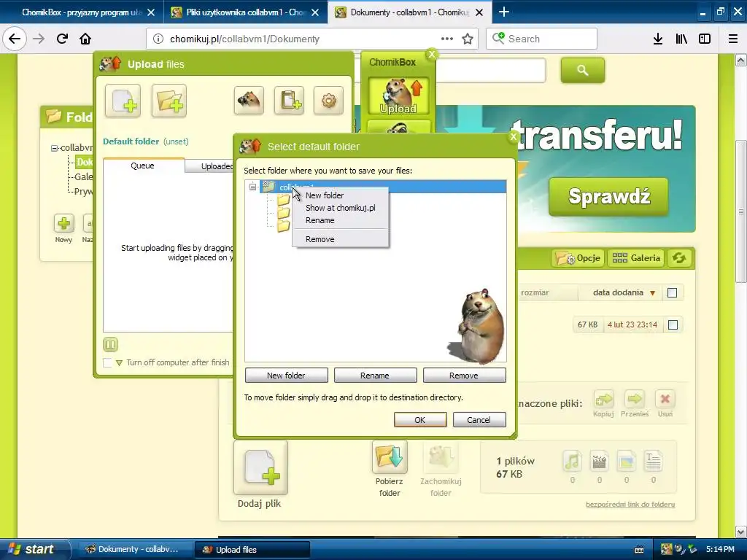Enable Turn off computer after finish checkbox
Image resolution: width=747 pixels, height=560 pixels.
pyautogui.click(x=108, y=363)
